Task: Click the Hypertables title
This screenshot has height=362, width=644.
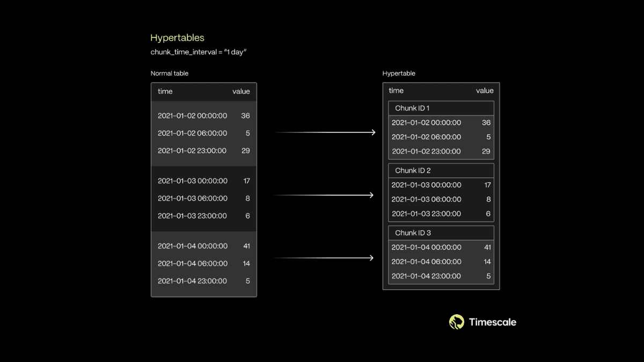Action: click(x=177, y=38)
